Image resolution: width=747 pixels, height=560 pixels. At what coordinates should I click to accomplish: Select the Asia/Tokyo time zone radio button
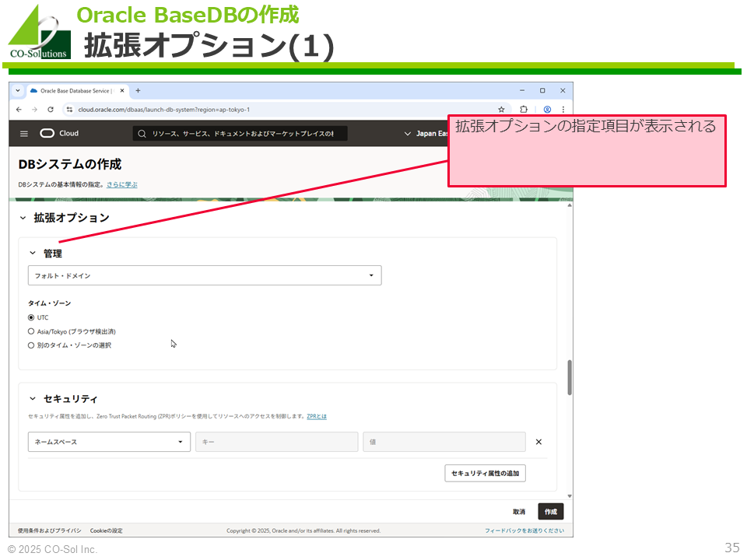coord(31,331)
